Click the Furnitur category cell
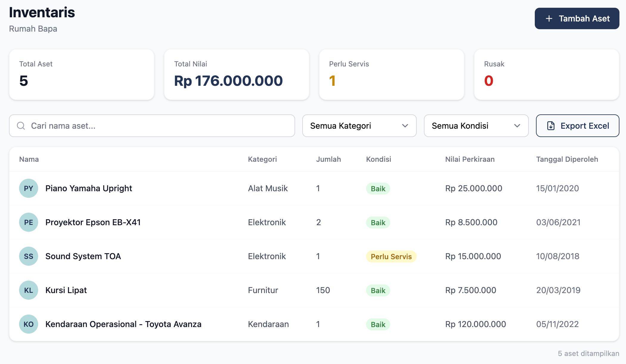Image resolution: width=626 pixels, height=364 pixels. (x=263, y=290)
